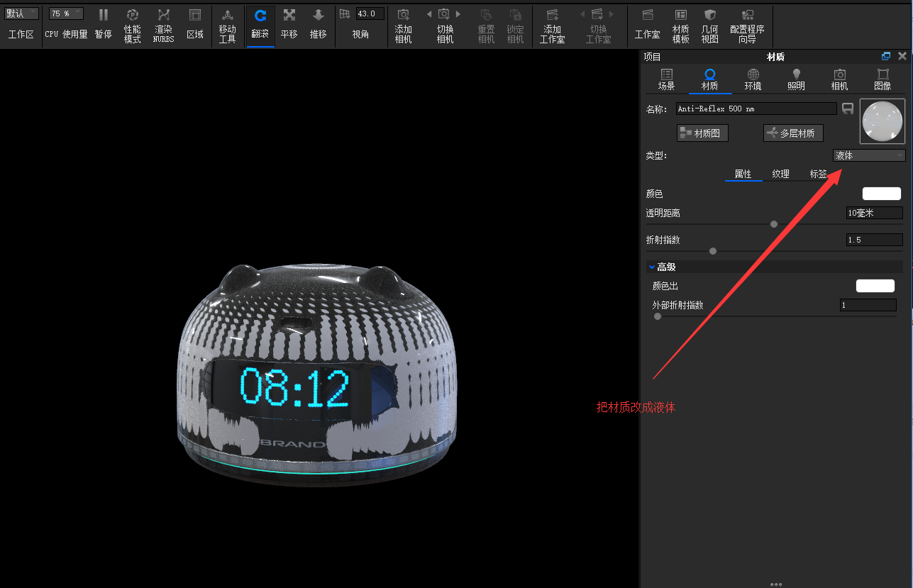The image size is (913, 588).
Task: Select the Move tool (移动工具)
Action: (x=227, y=26)
